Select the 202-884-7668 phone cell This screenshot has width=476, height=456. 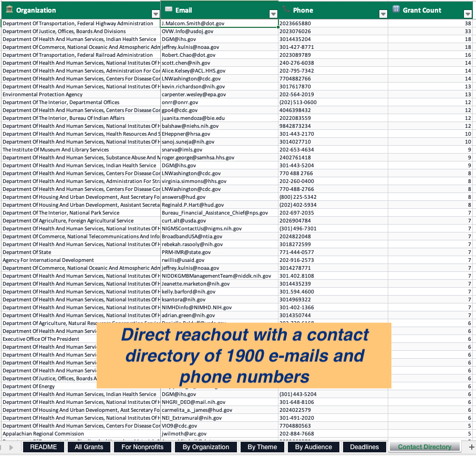tap(333, 434)
